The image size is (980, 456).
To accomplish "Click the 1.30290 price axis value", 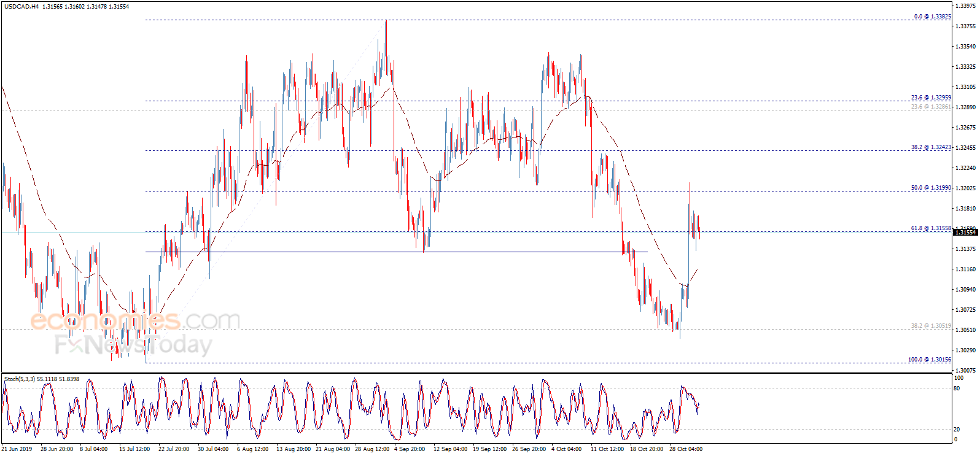I will pos(966,350).
